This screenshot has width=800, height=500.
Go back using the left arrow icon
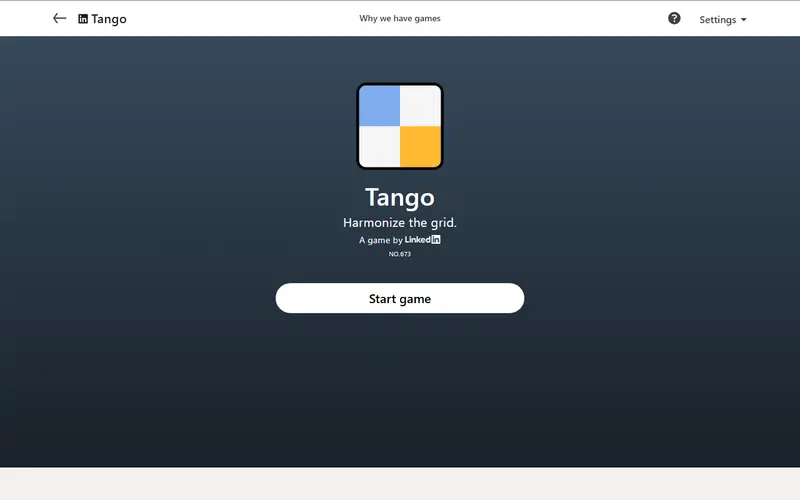click(x=60, y=18)
